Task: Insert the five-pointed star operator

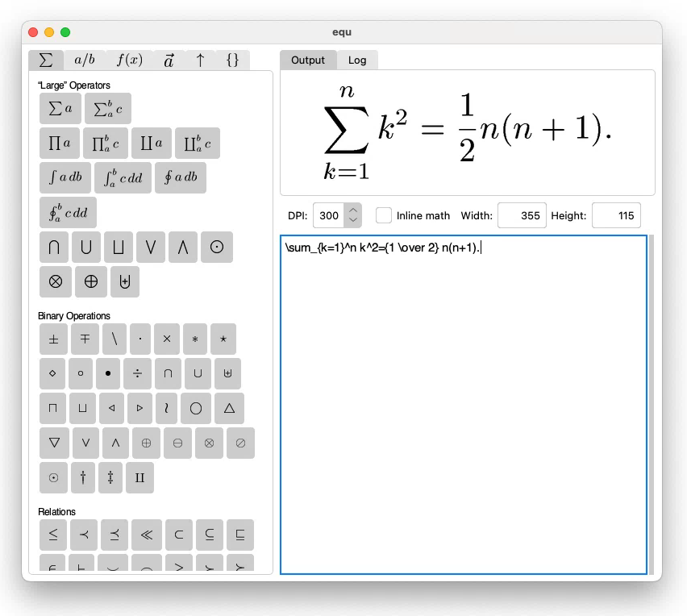Action: pyautogui.click(x=223, y=339)
